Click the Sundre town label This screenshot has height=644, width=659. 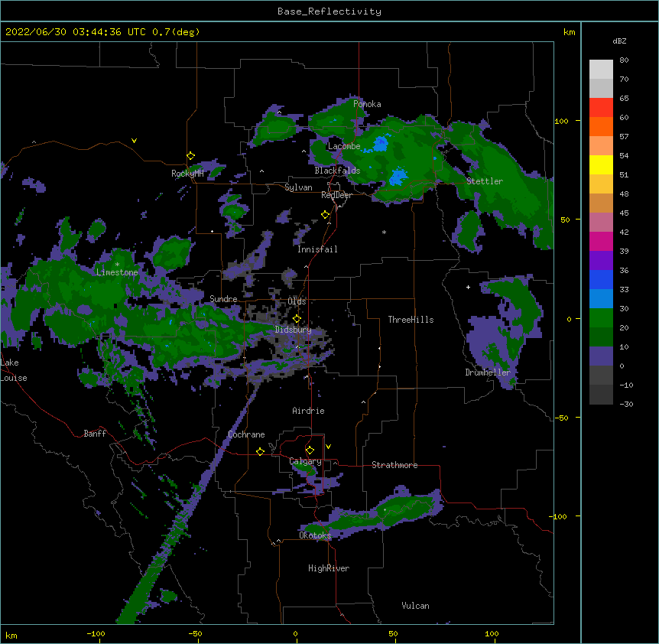(223, 299)
